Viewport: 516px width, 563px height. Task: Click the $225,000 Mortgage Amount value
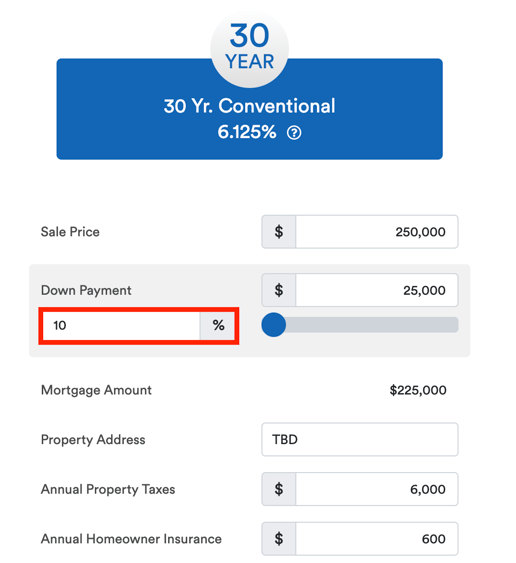(x=418, y=390)
